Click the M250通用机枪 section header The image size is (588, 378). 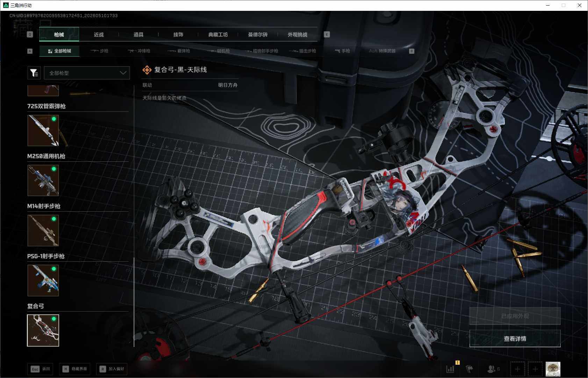point(46,156)
